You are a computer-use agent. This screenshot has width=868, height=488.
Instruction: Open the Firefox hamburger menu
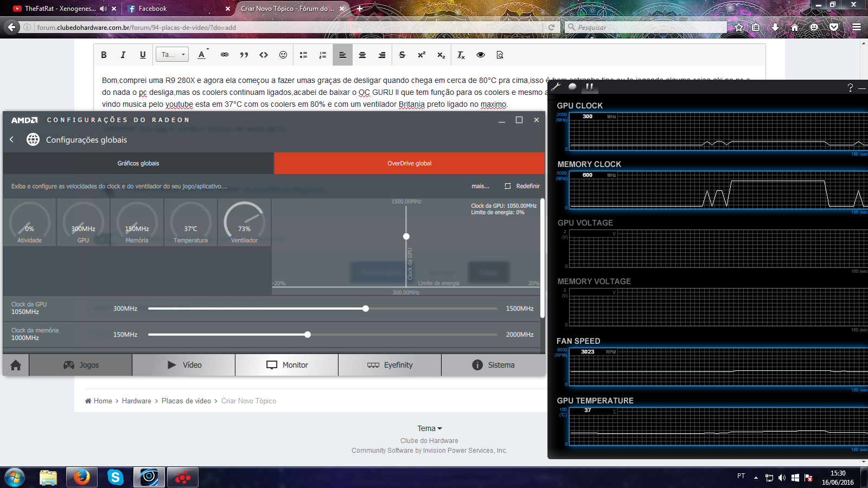pos(857,27)
